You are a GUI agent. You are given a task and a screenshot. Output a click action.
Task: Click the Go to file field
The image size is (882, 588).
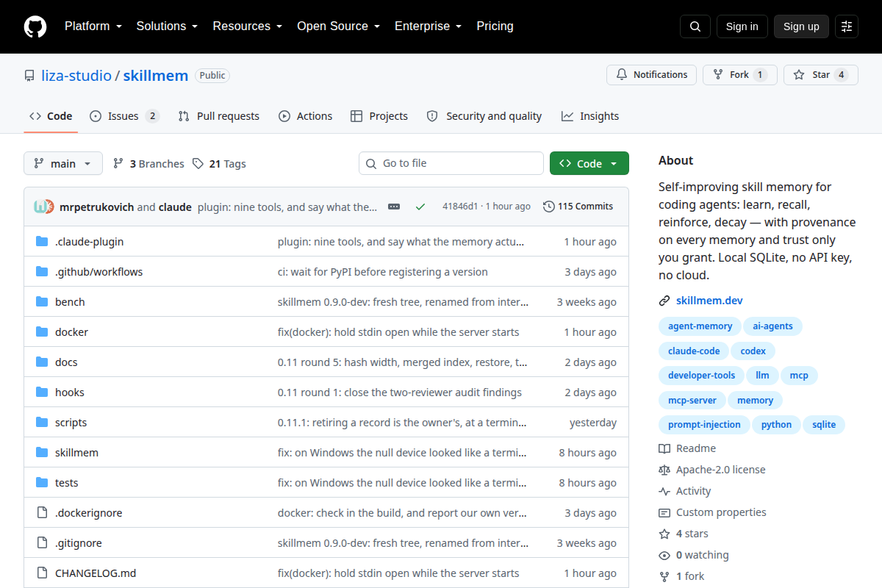point(451,163)
